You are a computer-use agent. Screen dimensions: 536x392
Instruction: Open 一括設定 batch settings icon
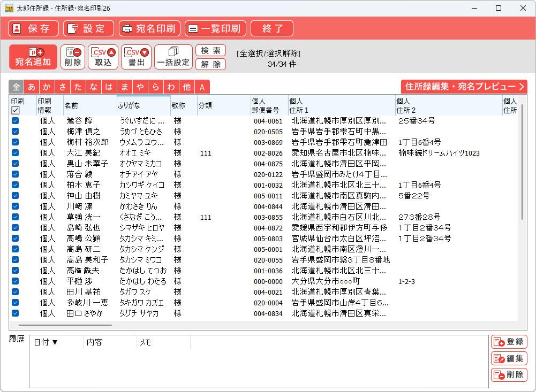173,57
